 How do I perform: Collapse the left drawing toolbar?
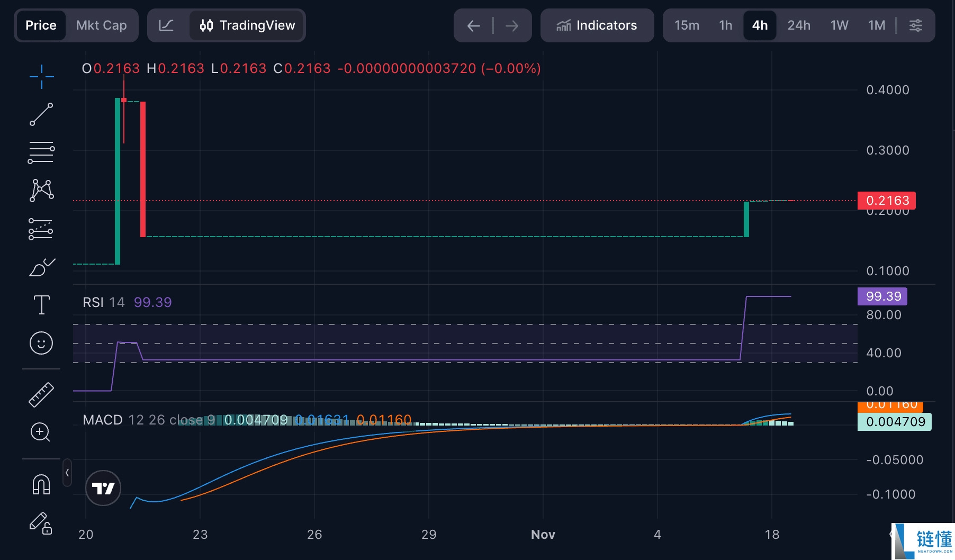(x=67, y=473)
